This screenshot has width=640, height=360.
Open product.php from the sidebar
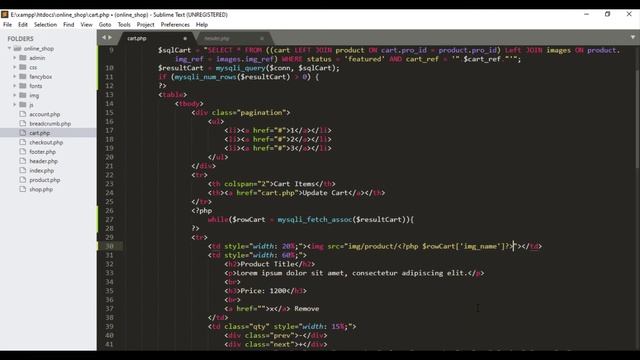[44, 180]
